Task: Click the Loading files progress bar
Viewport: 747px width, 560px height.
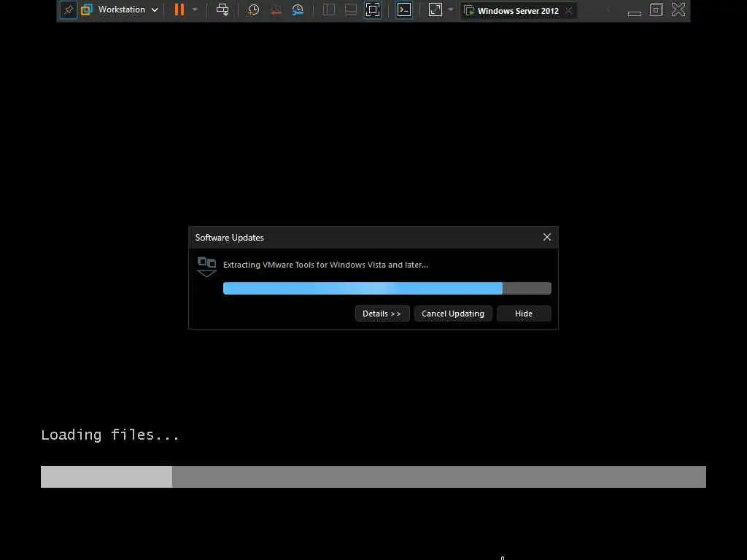Action: pos(373,477)
